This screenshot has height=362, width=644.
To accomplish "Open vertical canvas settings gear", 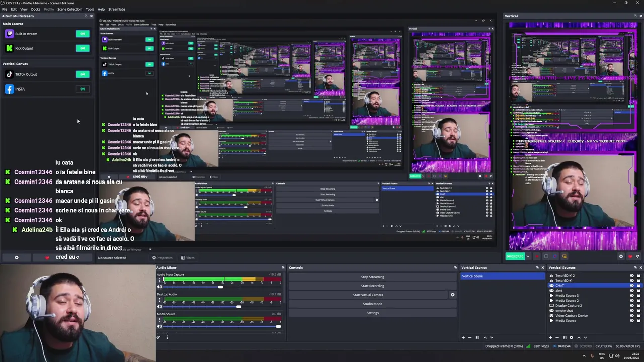I will 621,256.
